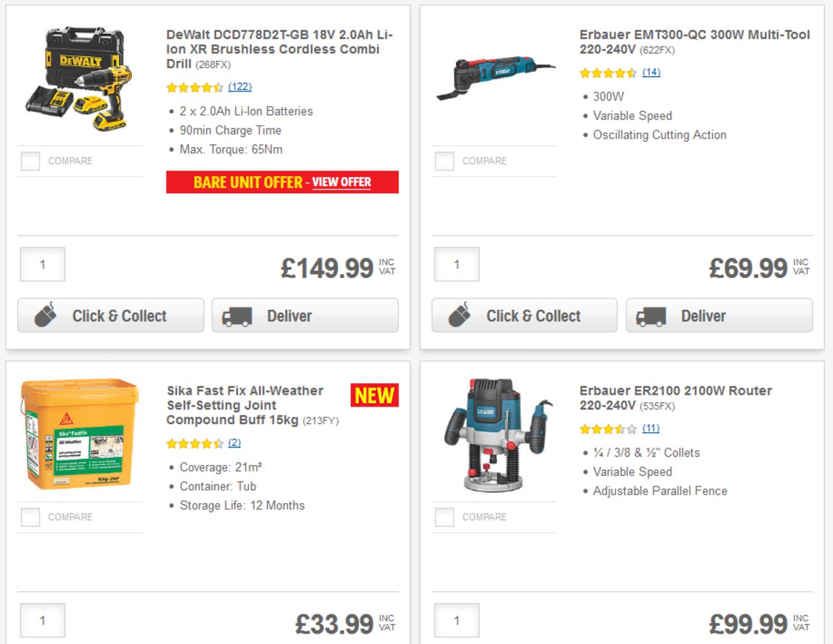Viewport: 833px width, 644px height.
Task: Click the delivery truck icon for the Erbauer multi-tool
Action: click(652, 316)
